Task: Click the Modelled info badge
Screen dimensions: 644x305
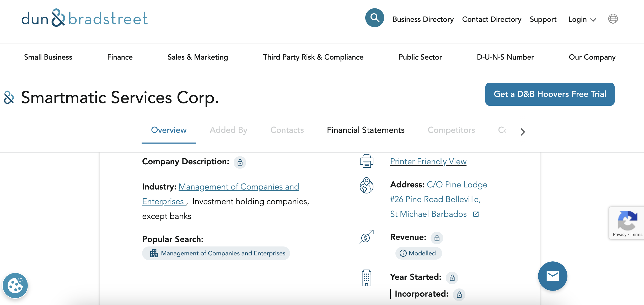Action: pyautogui.click(x=418, y=253)
